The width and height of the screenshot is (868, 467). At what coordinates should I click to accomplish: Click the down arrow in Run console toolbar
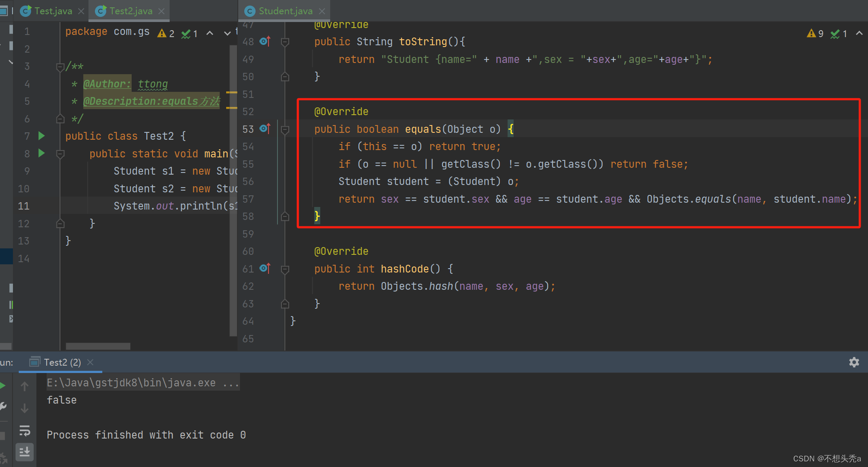click(25, 408)
